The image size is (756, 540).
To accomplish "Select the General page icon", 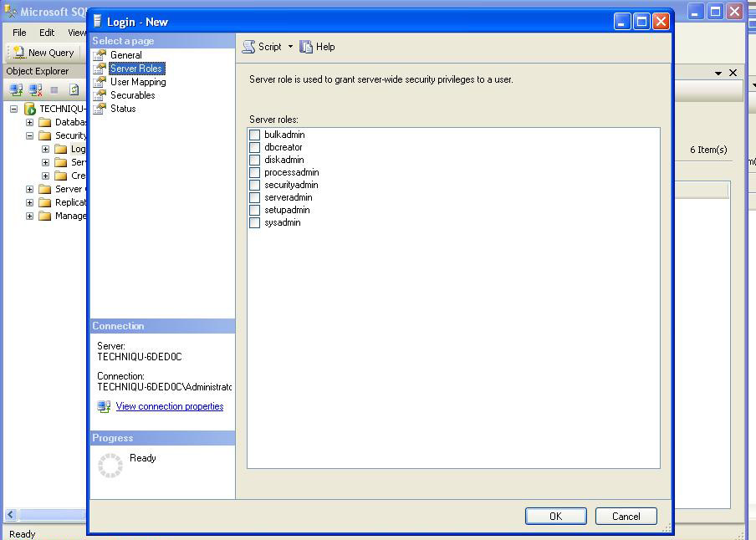I will (x=100, y=55).
